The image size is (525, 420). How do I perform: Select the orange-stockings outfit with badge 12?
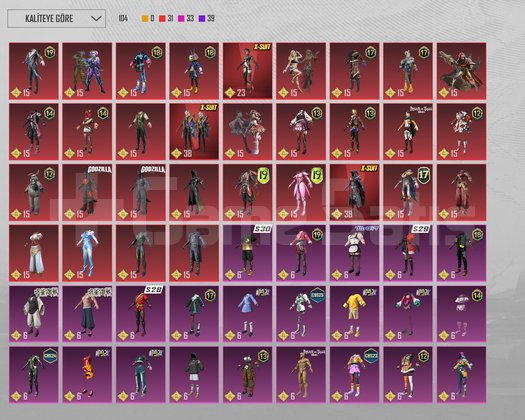point(408,375)
